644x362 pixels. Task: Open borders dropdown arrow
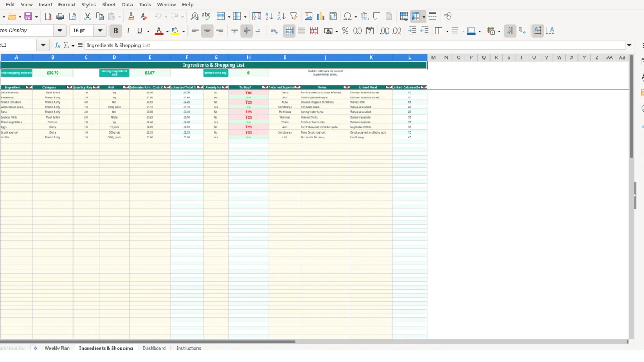click(x=447, y=31)
